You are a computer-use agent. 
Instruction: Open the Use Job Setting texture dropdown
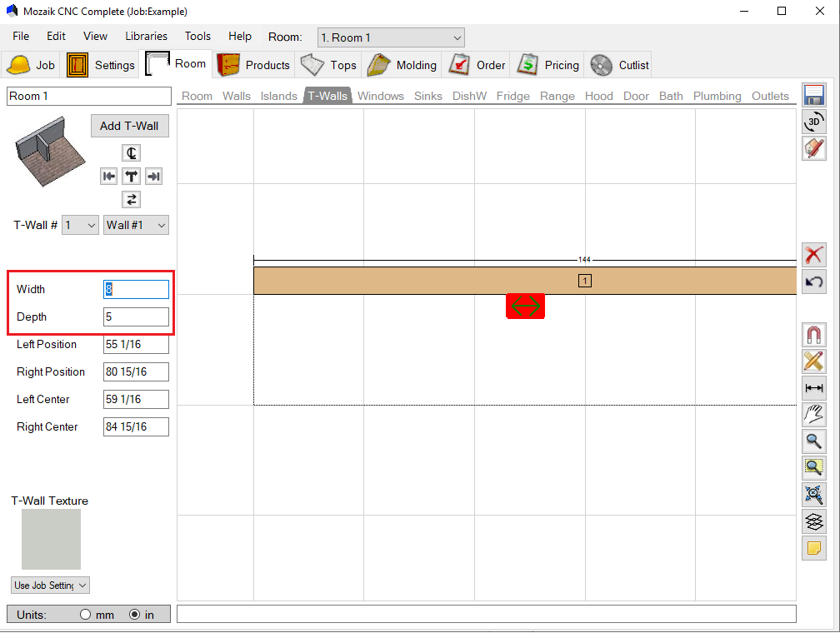pyautogui.click(x=50, y=586)
